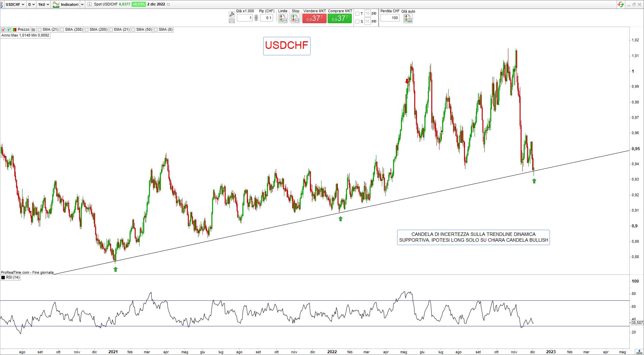Click the Perdita CHF input field
Screen dimensions: 644x355
(x=390, y=18)
